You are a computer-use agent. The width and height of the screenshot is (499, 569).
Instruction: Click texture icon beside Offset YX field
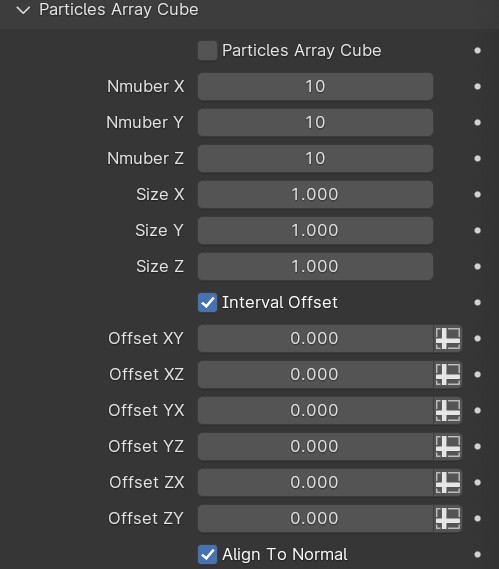[x=448, y=410]
